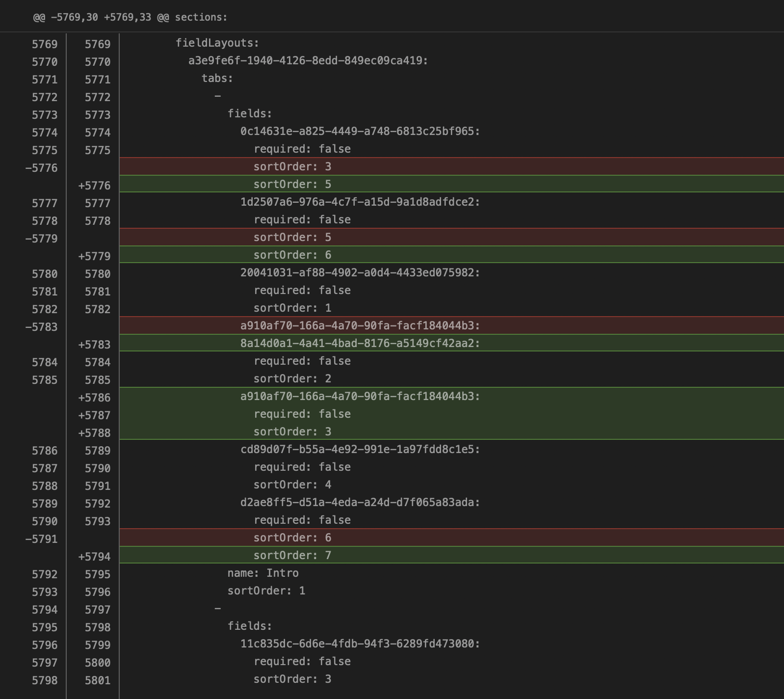The height and width of the screenshot is (699, 784).
Task: Select field ID '11c835dc-6d6e-4fdb-94f3-6289fd473080:'
Action: (x=360, y=644)
